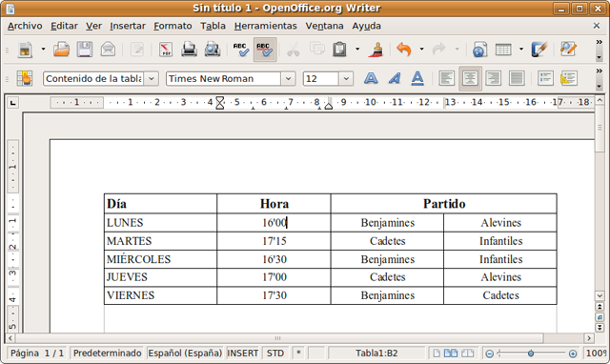Viewport: 610px width, 364px height.
Task: Click zoom in plus button
Action: pos(573,354)
